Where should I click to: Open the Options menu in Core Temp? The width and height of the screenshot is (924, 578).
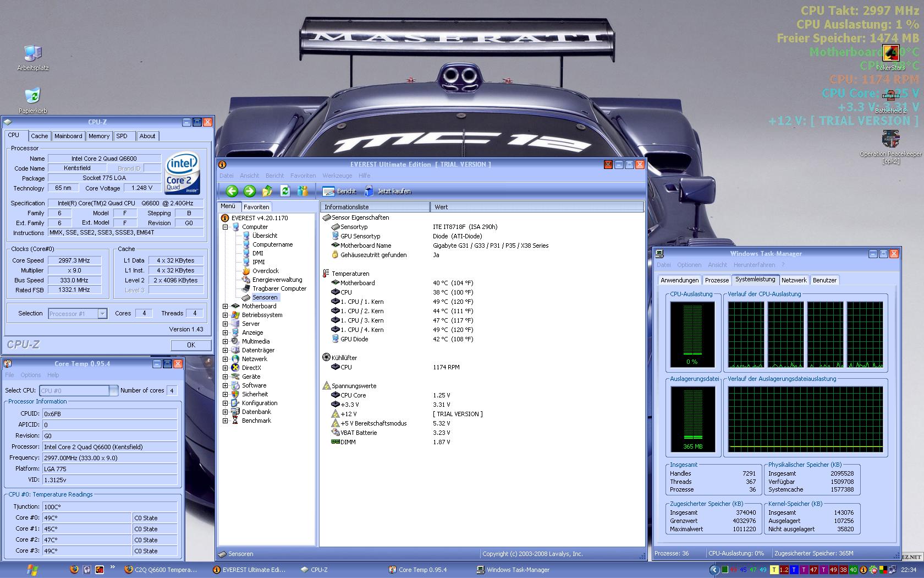pyautogui.click(x=31, y=375)
